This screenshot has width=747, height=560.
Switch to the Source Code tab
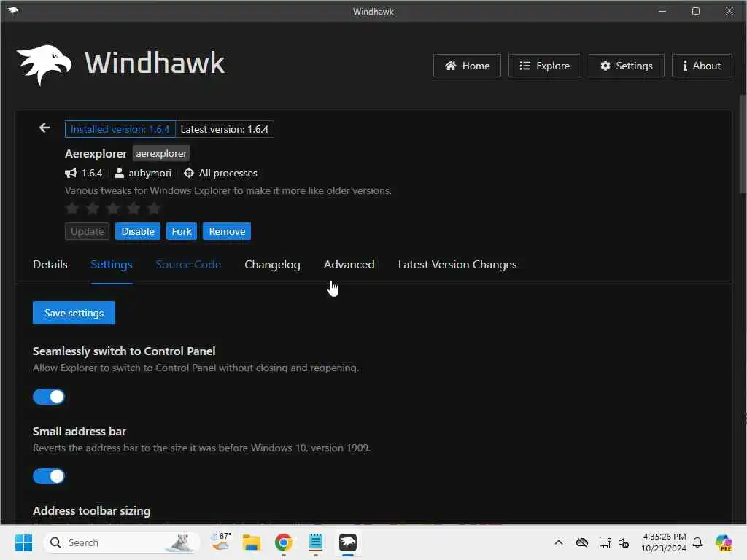click(x=188, y=265)
